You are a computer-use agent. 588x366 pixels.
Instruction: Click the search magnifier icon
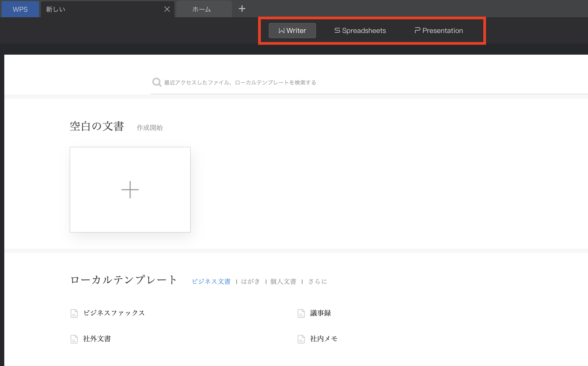pos(157,82)
